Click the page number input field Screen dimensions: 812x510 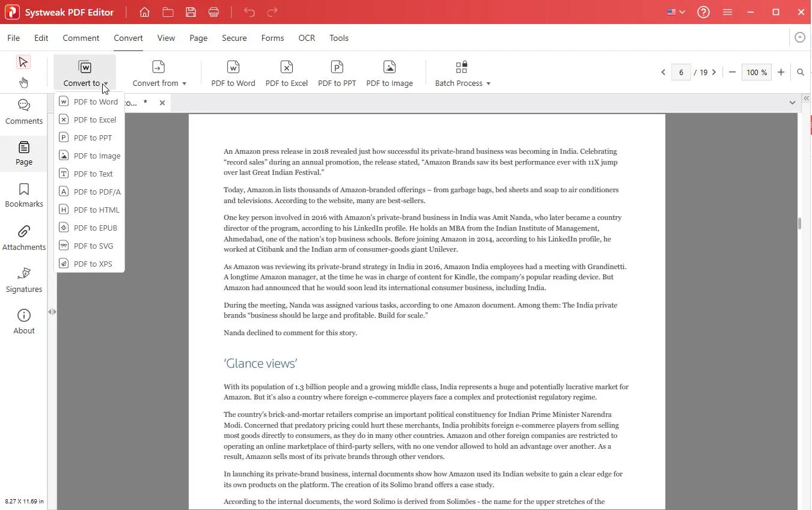click(681, 72)
